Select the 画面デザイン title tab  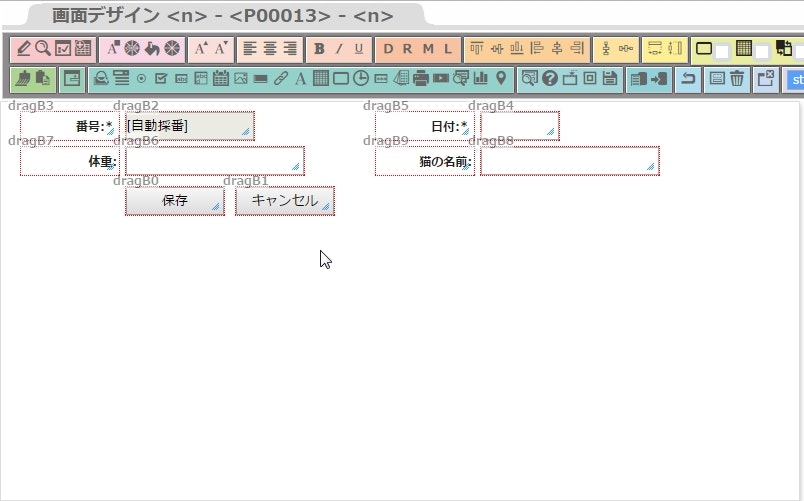click(x=223, y=15)
